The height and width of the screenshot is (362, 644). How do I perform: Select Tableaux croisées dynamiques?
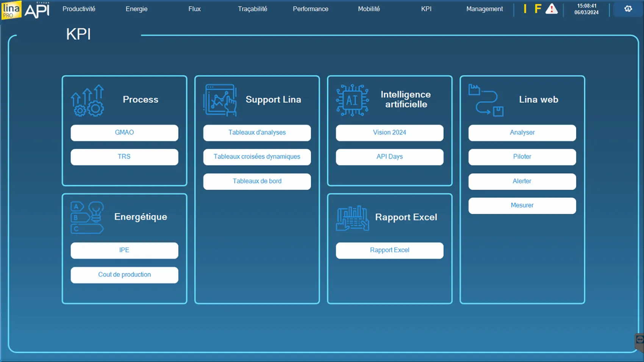pyautogui.click(x=257, y=157)
